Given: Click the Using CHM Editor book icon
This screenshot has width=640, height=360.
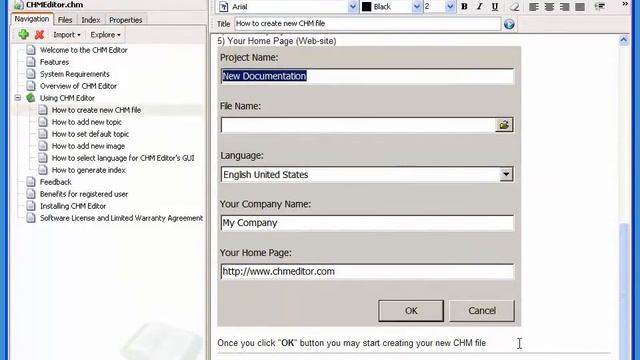Looking at the screenshot, I should pos(31,98).
